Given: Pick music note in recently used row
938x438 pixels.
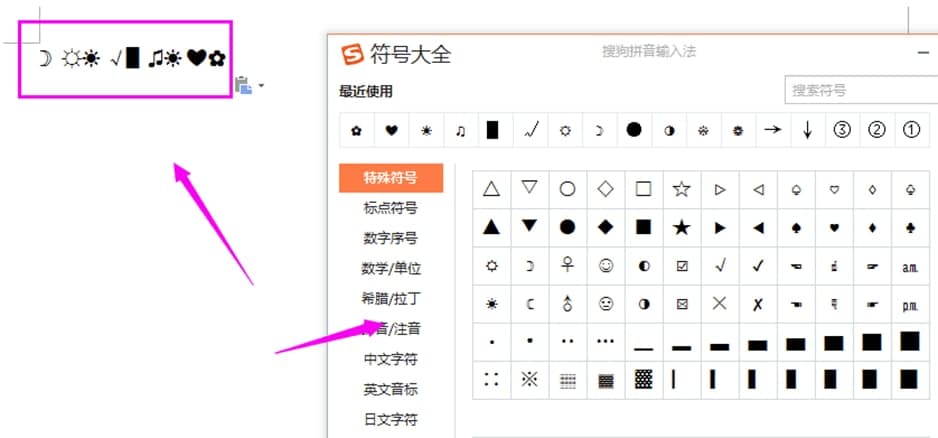Looking at the screenshot, I should 461,130.
